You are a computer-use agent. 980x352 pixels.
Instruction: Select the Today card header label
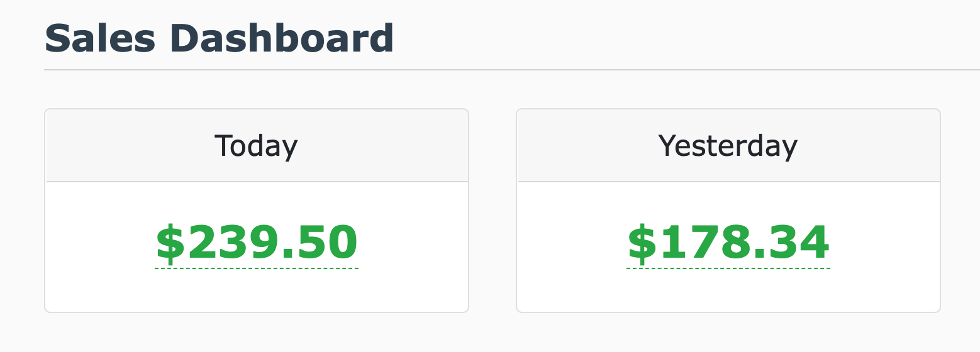pos(256,146)
